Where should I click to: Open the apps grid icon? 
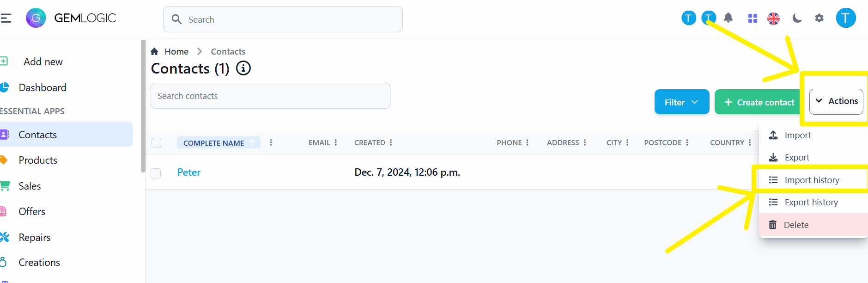753,18
